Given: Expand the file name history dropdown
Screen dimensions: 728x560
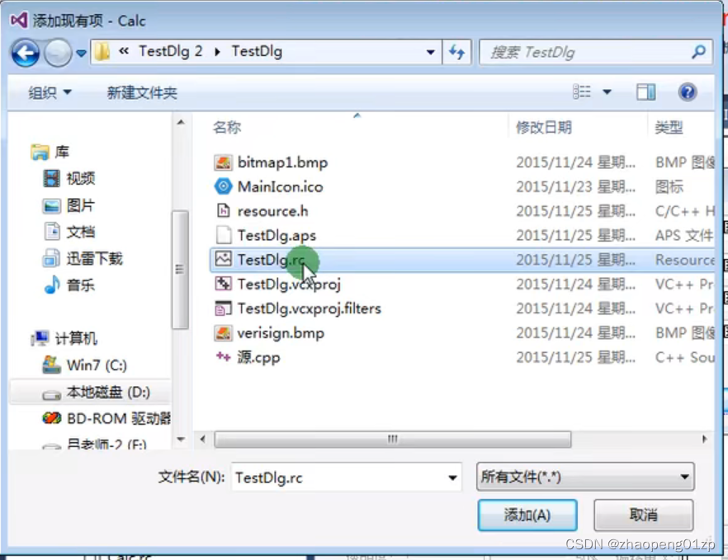Looking at the screenshot, I should point(452,478).
